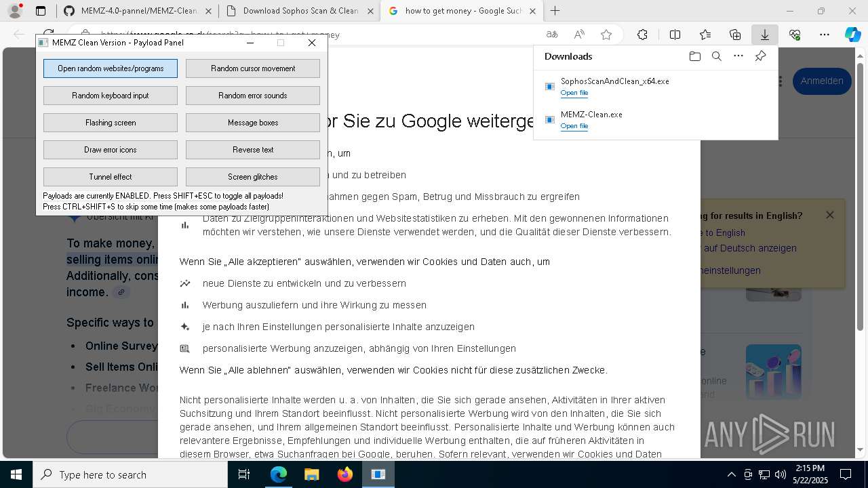Open a new browser tab
868x488 pixels.
pyautogui.click(x=555, y=11)
